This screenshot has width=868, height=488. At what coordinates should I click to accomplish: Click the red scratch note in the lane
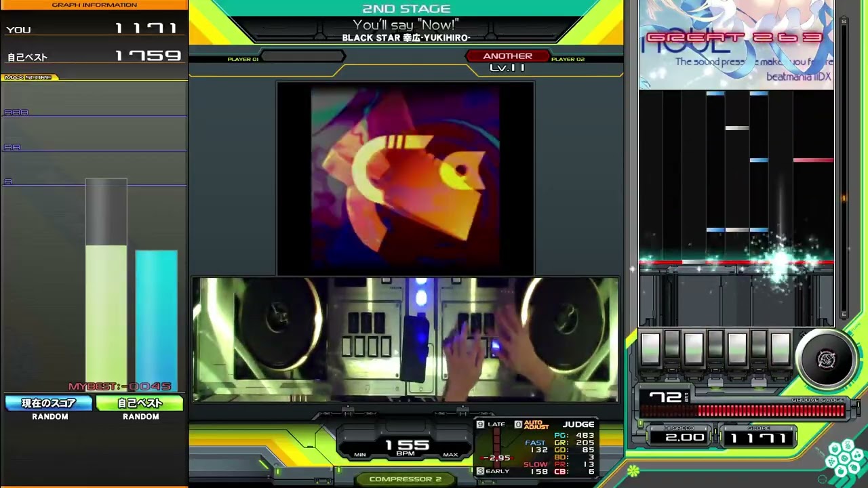click(813, 160)
